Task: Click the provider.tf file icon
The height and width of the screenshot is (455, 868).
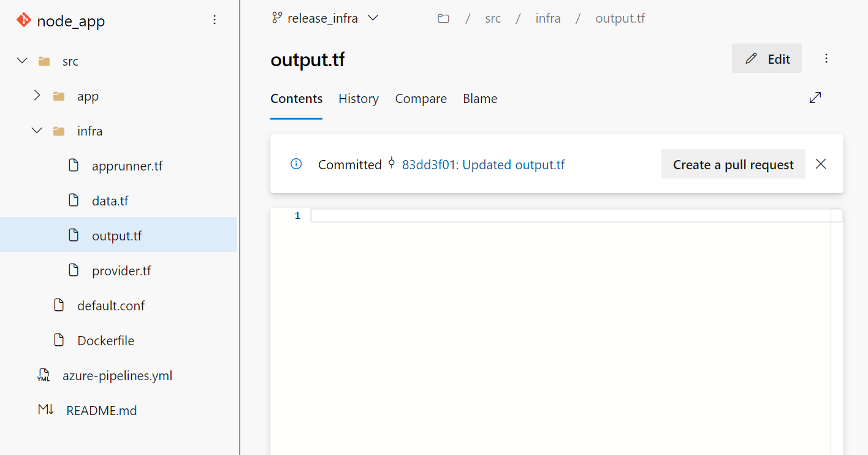Action: click(x=74, y=270)
